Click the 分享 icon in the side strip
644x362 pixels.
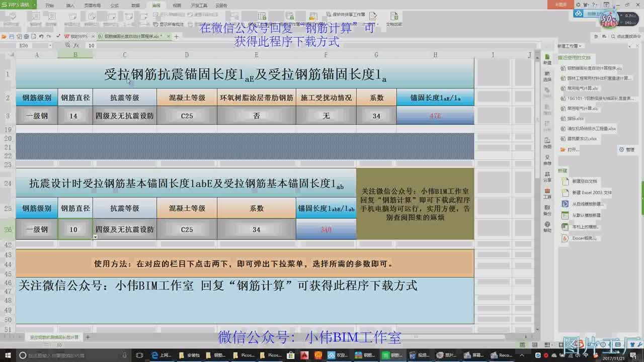[547, 176]
